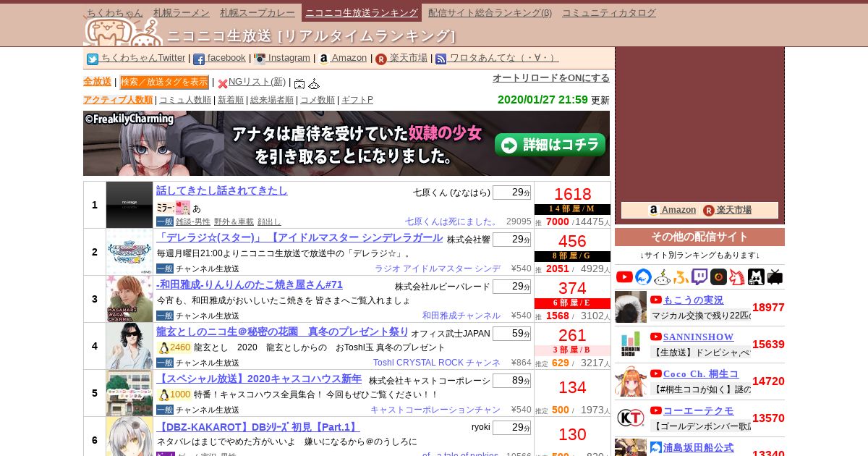Open broadcast 話してきたし話されてきたし
The width and height of the screenshot is (868, 456).
[222, 190]
